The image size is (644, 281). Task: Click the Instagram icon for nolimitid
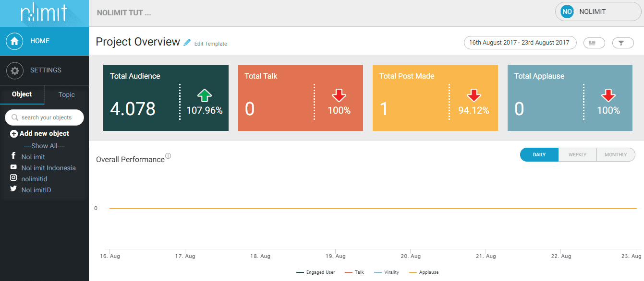(14, 178)
